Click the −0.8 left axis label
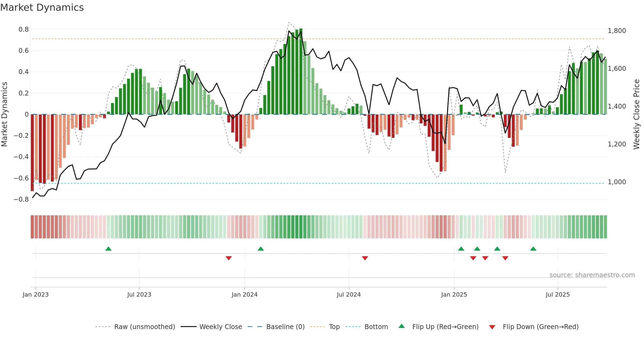The width and height of the screenshot is (644, 362). click(x=21, y=200)
